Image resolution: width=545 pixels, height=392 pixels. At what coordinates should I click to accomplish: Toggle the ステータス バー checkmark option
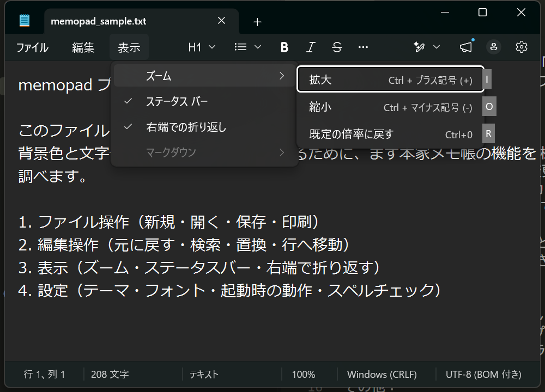[204, 101]
